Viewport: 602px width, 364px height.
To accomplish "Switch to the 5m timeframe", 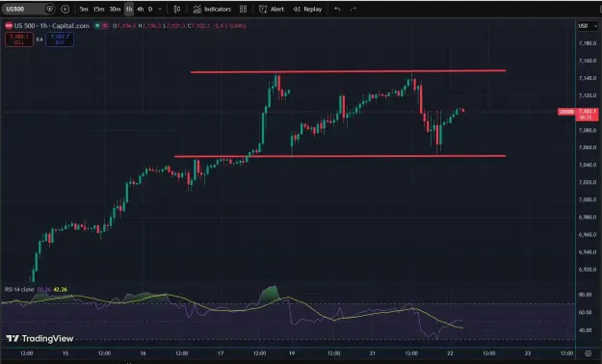I will pyautogui.click(x=84, y=9).
